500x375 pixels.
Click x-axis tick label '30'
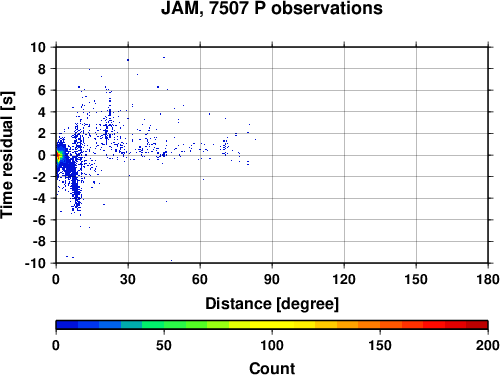coord(128,279)
